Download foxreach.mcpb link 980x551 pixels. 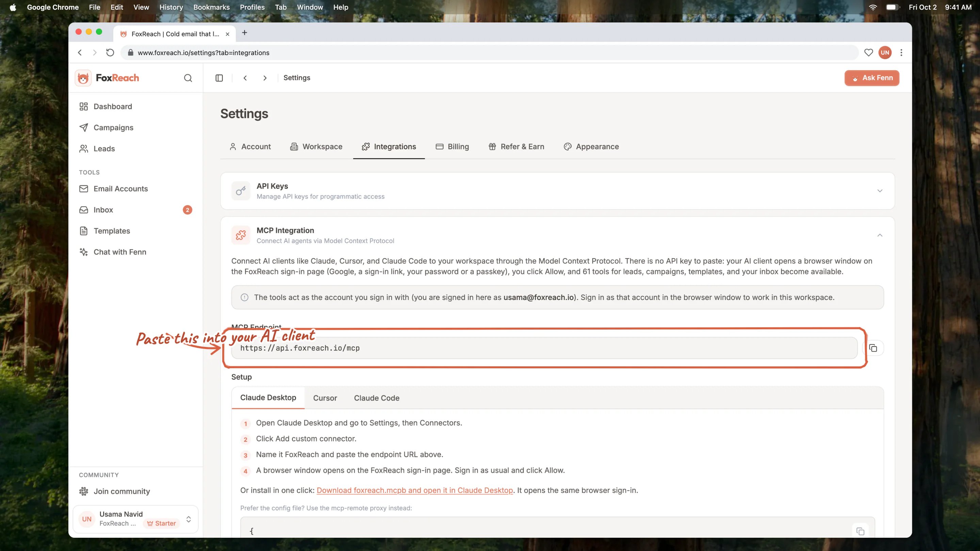pyautogui.click(x=415, y=490)
